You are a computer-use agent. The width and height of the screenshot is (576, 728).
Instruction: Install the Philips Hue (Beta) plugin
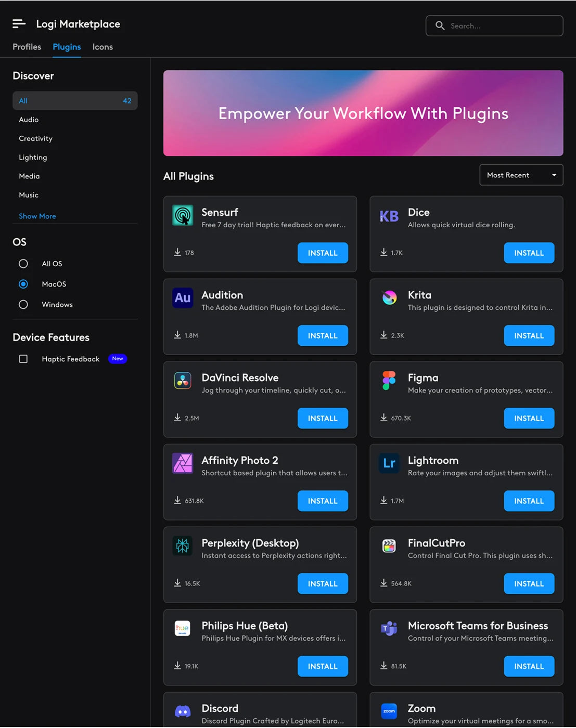[x=323, y=666]
